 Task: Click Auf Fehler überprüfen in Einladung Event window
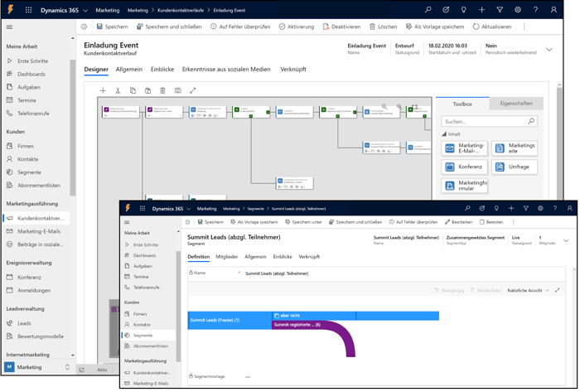(240, 27)
